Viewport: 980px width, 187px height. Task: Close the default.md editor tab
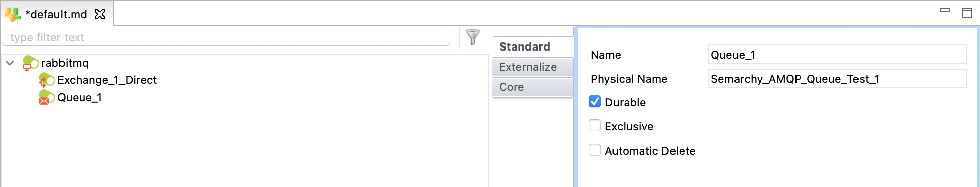(x=100, y=14)
